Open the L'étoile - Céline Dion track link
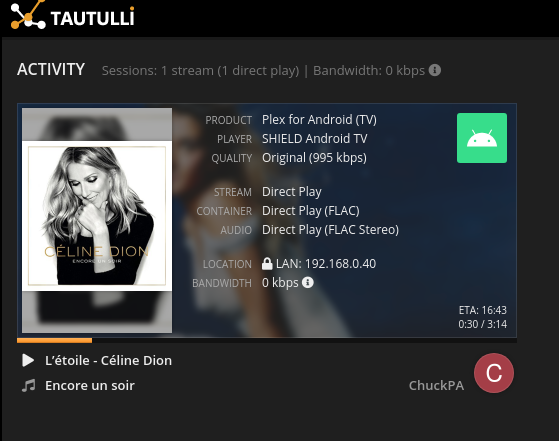 (108, 360)
